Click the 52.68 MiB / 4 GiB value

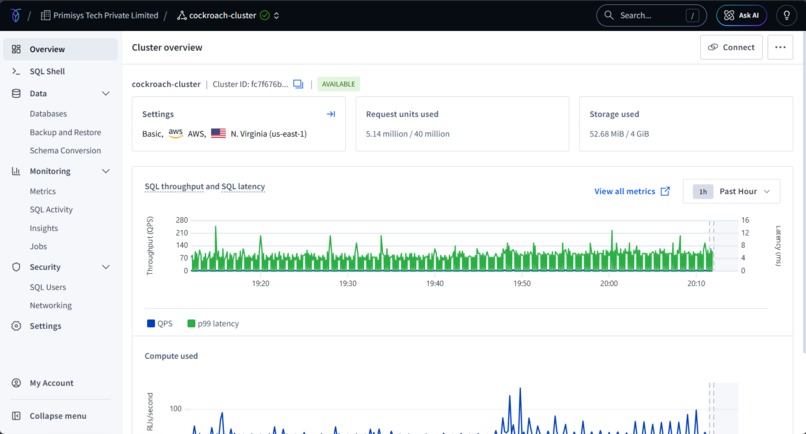pos(619,134)
